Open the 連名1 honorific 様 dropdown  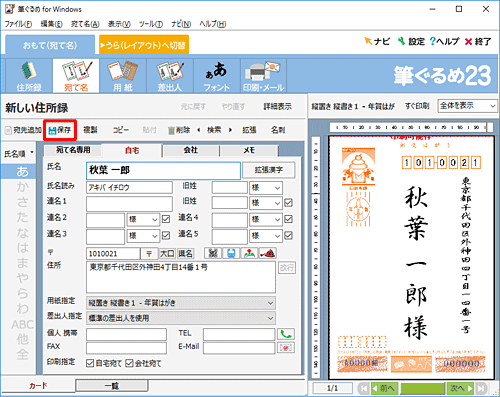[x=266, y=203]
